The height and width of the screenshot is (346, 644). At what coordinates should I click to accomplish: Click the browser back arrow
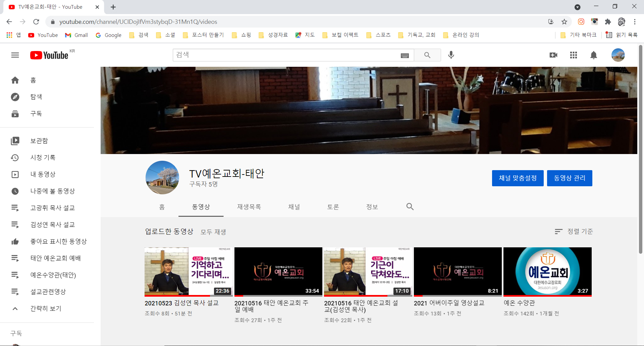pyautogui.click(x=9, y=22)
